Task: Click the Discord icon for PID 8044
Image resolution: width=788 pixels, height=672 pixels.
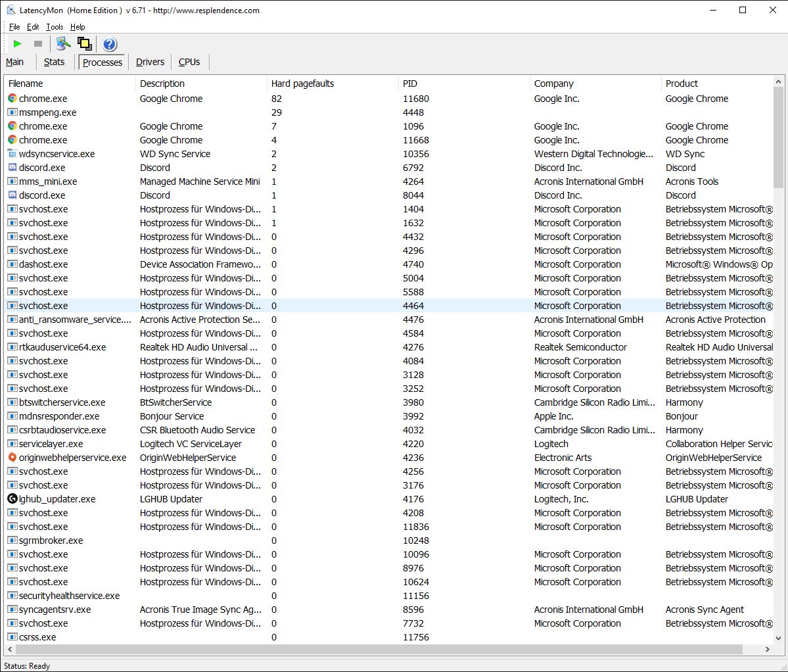Action: click(12, 195)
